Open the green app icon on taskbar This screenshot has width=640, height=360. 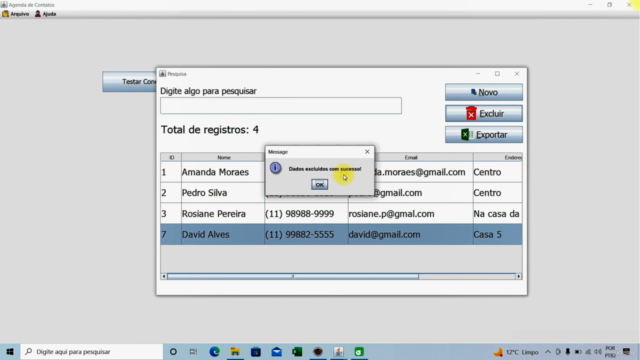(359, 351)
